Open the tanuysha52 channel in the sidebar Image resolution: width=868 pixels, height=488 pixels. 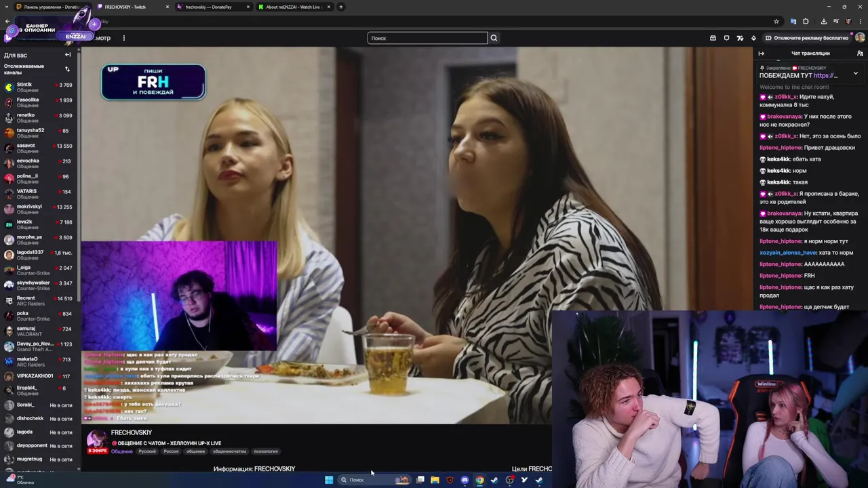(x=39, y=133)
